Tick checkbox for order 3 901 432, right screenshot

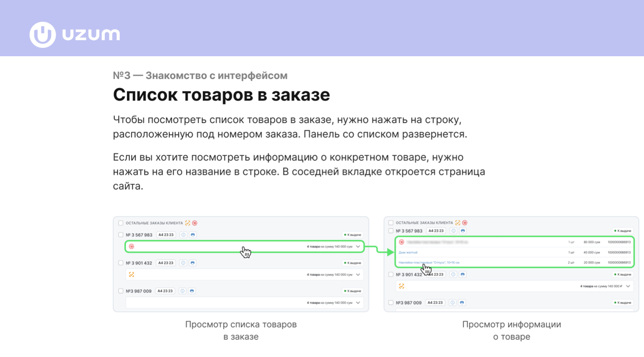[x=391, y=275]
